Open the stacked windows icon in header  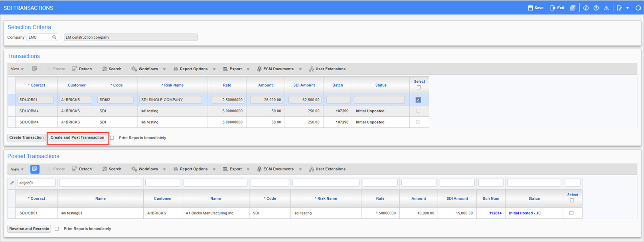coord(573,8)
